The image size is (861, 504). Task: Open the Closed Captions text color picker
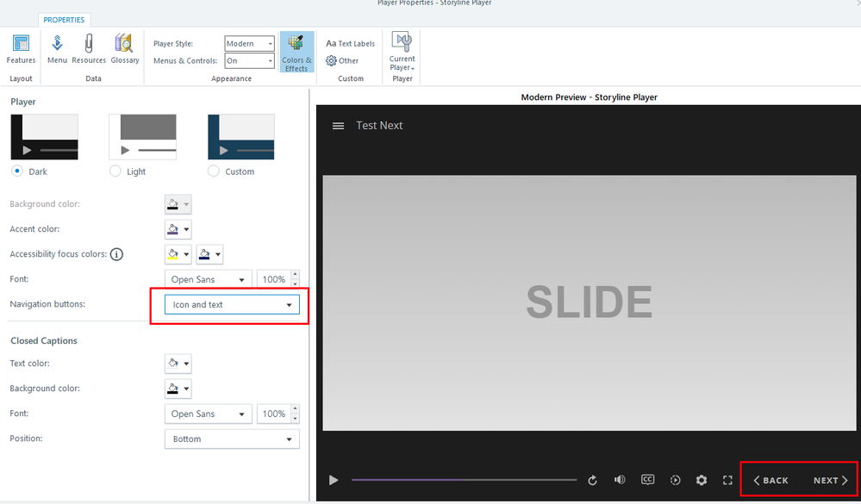click(178, 364)
